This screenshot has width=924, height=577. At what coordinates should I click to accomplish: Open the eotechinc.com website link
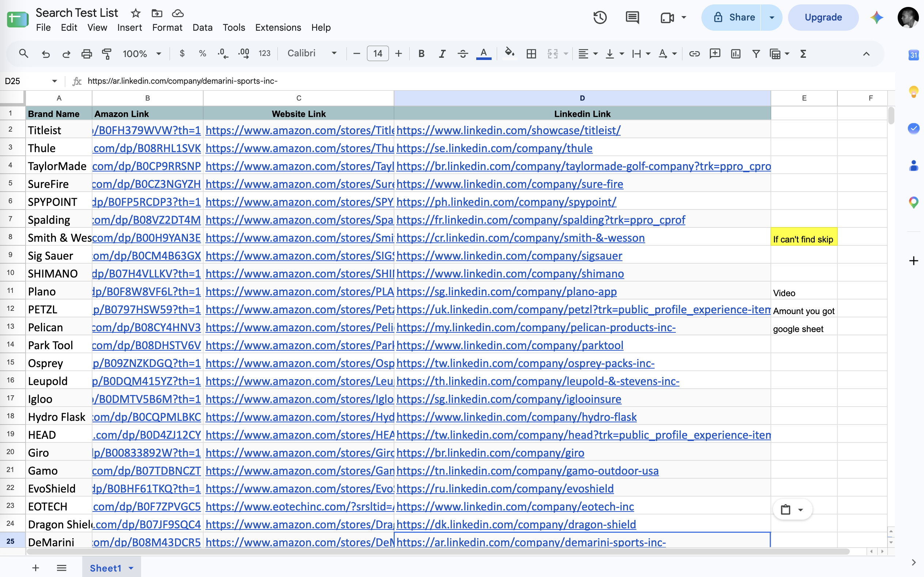coord(299,506)
